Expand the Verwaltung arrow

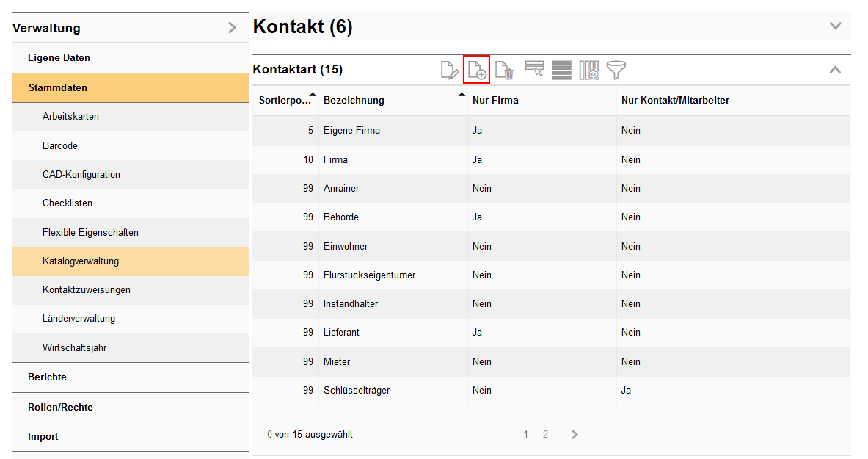click(232, 27)
